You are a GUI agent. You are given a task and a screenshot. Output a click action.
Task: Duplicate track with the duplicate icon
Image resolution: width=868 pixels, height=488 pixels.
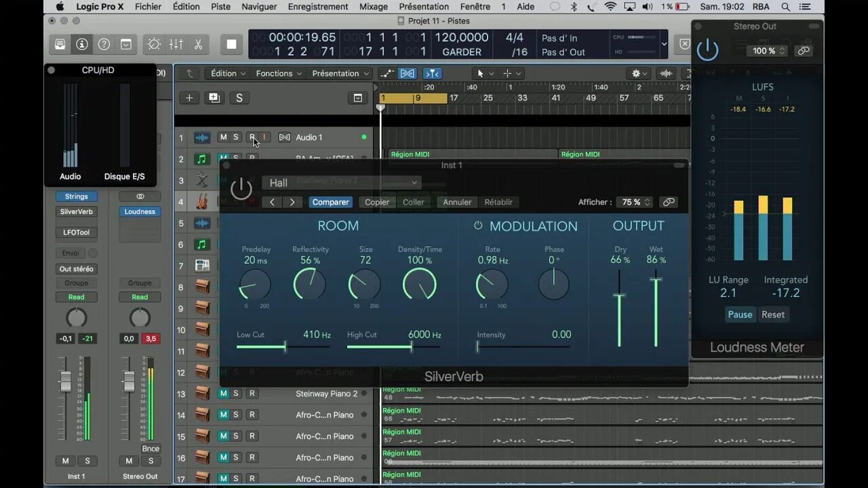pyautogui.click(x=214, y=98)
